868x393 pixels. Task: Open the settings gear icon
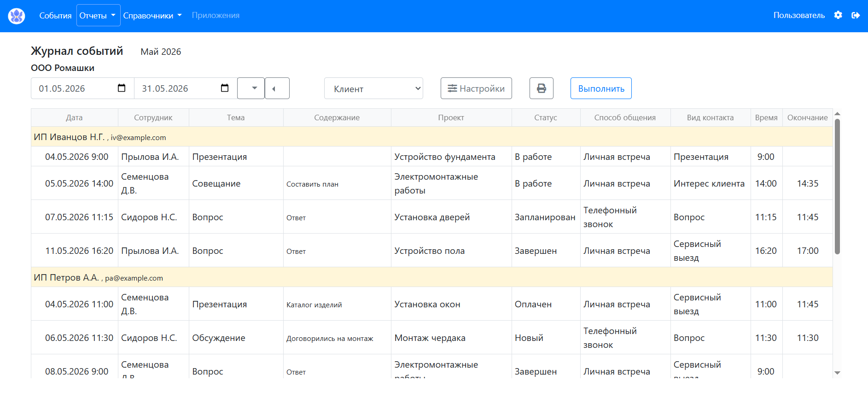point(838,15)
